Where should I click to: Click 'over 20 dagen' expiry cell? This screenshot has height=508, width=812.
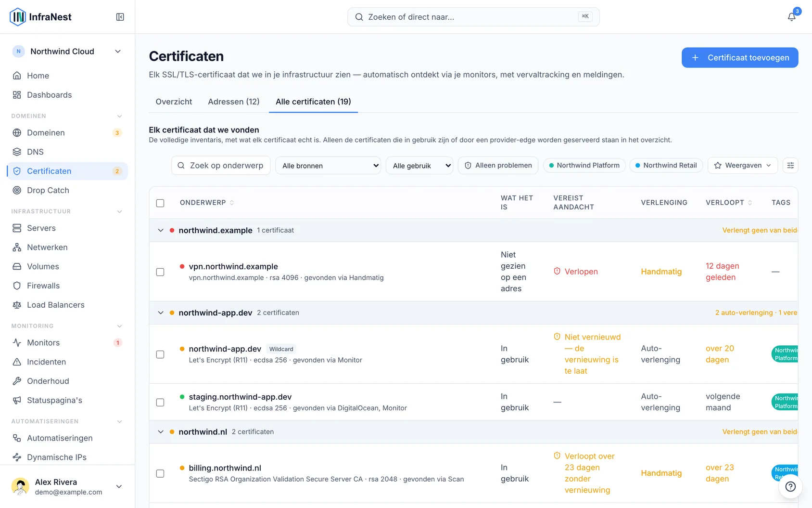click(x=720, y=354)
